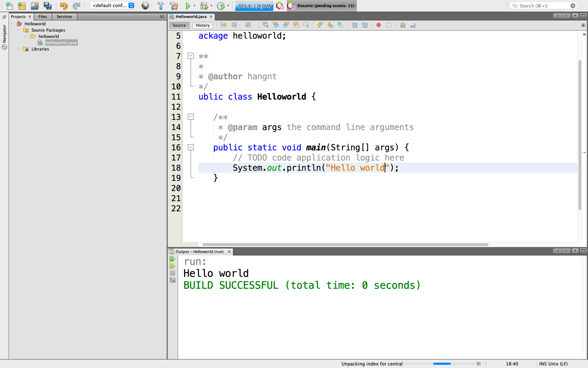Click the 18:40 cursor position indicator

click(512, 364)
